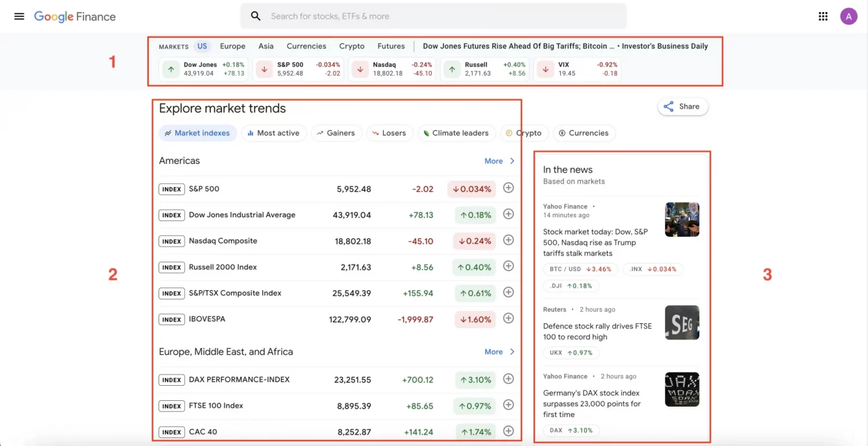Expand More for Europe, Middle East, Africa
Viewport: 868px width, 446px height.
pyautogui.click(x=499, y=352)
